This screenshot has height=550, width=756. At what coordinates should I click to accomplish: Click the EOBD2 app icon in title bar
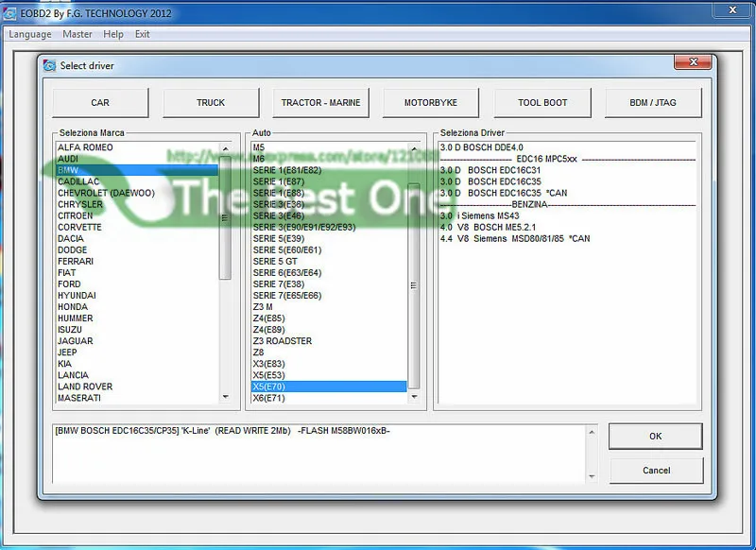tap(9, 13)
